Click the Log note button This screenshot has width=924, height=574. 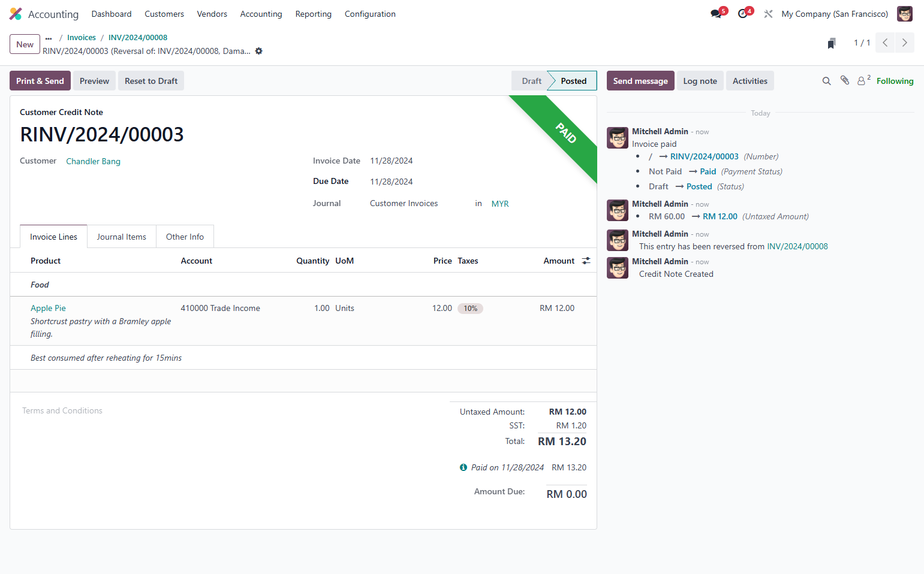point(700,81)
